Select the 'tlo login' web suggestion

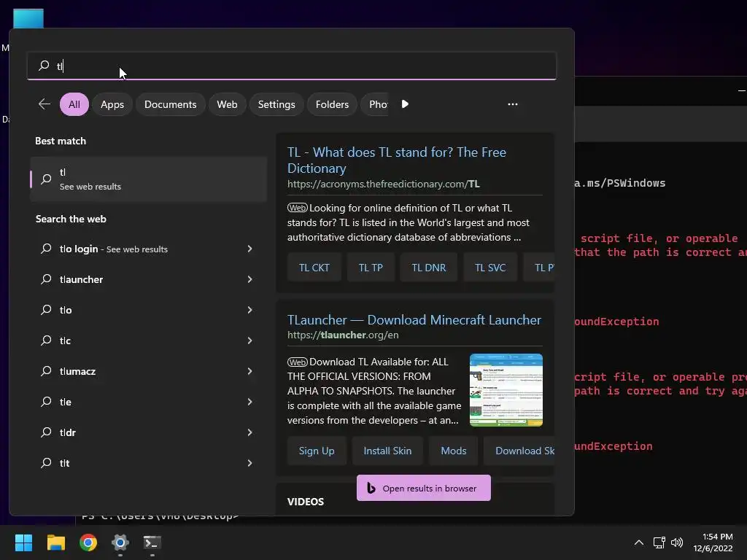[149, 249]
